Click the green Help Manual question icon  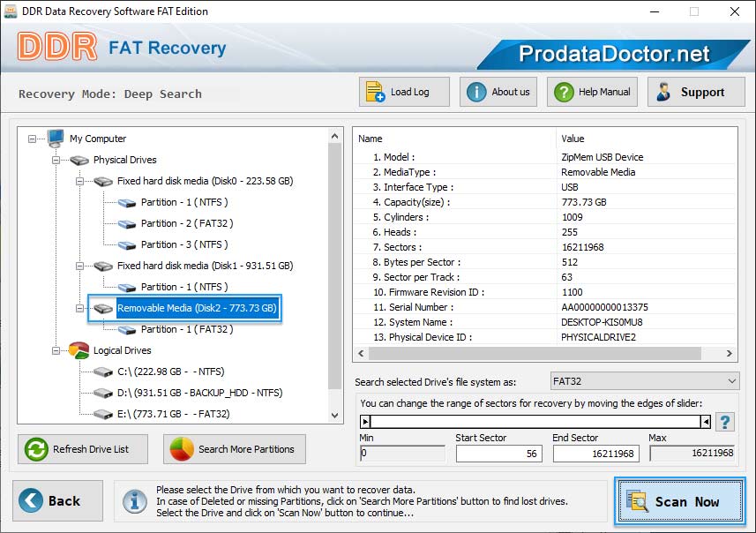(564, 92)
